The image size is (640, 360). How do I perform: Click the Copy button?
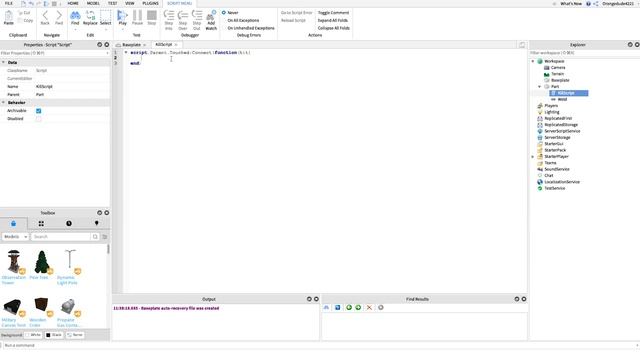pos(26,20)
